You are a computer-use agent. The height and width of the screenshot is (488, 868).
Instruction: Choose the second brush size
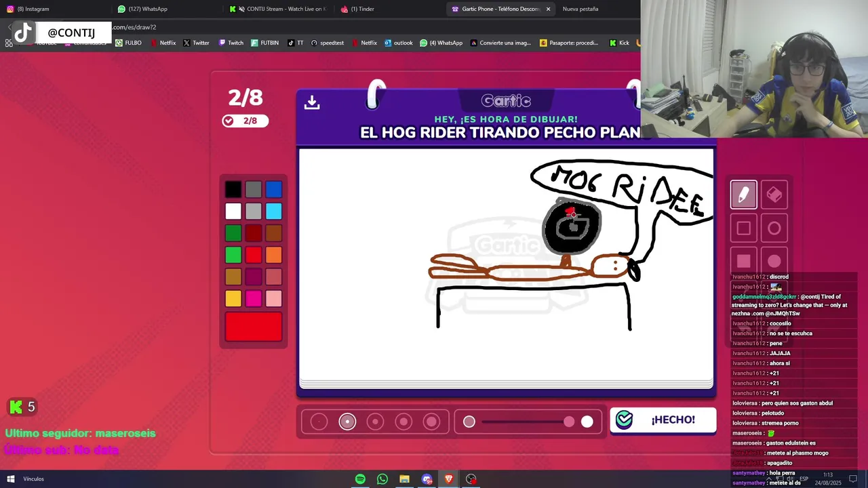click(347, 422)
